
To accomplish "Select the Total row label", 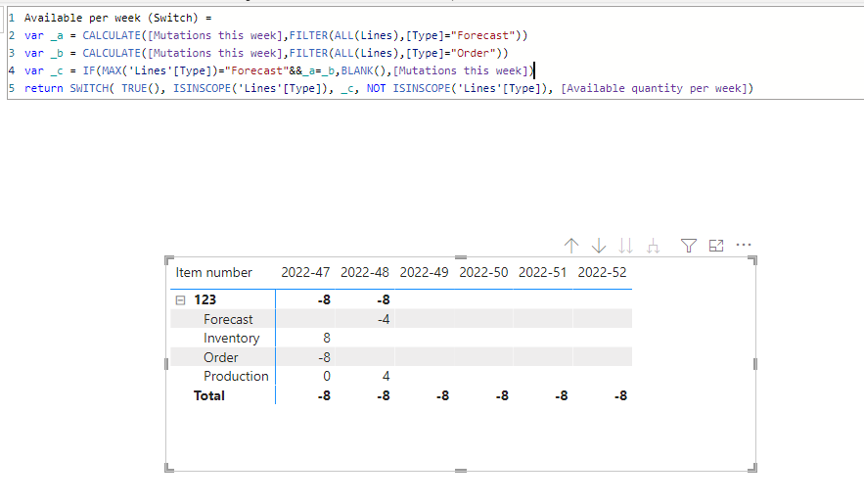I will [x=209, y=395].
